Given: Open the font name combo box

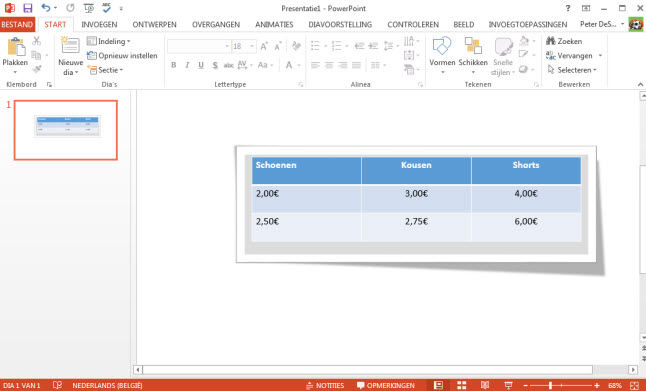Looking at the screenshot, I should coord(199,46).
